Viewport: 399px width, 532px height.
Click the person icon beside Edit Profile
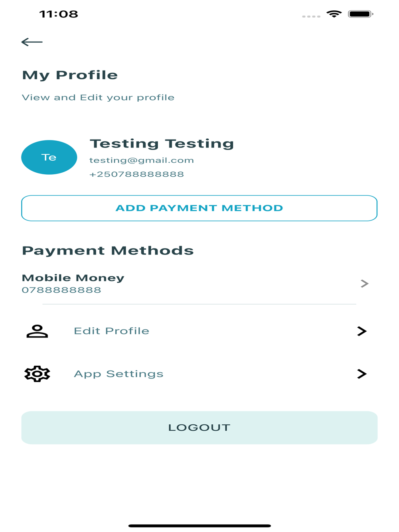coord(37,331)
